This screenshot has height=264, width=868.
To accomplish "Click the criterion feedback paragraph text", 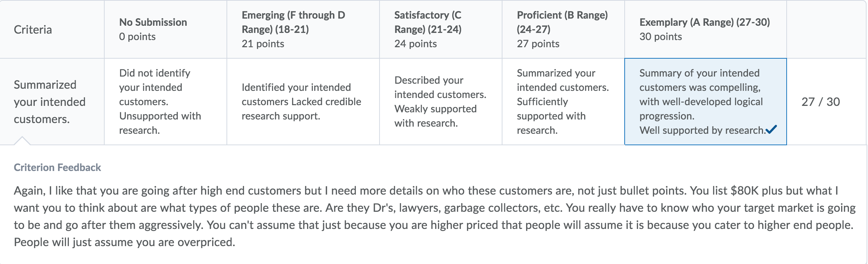I will [x=434, y=216].
